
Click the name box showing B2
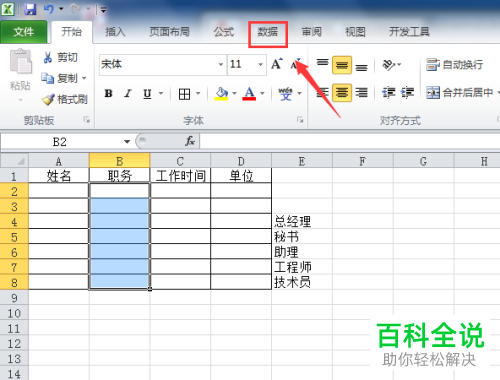pyautogui.click(x=61, y=142)
